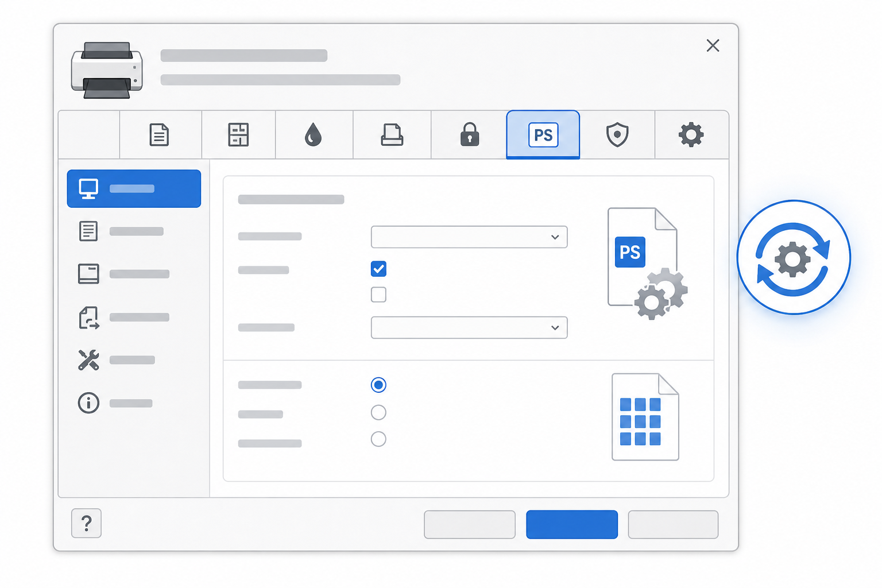Screen dimensions: 882x588
Task: Click the gray button right of the blue button
Action: [673, 524]
